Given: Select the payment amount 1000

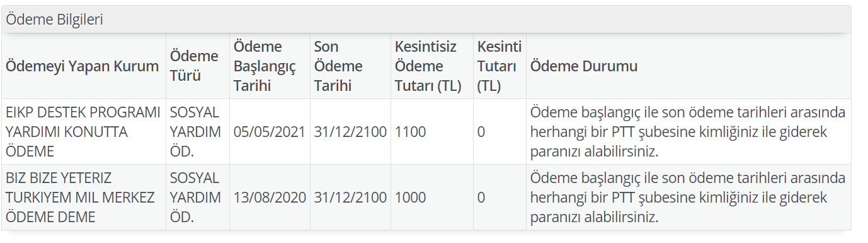Looking at the screenshot, I should [x=411, y=198].
